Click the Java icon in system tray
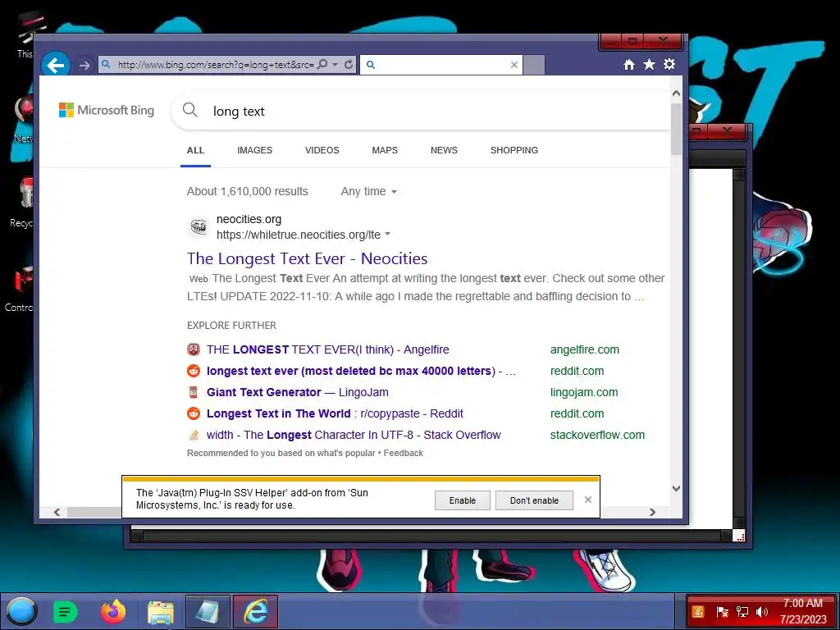 [x=697, y=611]
